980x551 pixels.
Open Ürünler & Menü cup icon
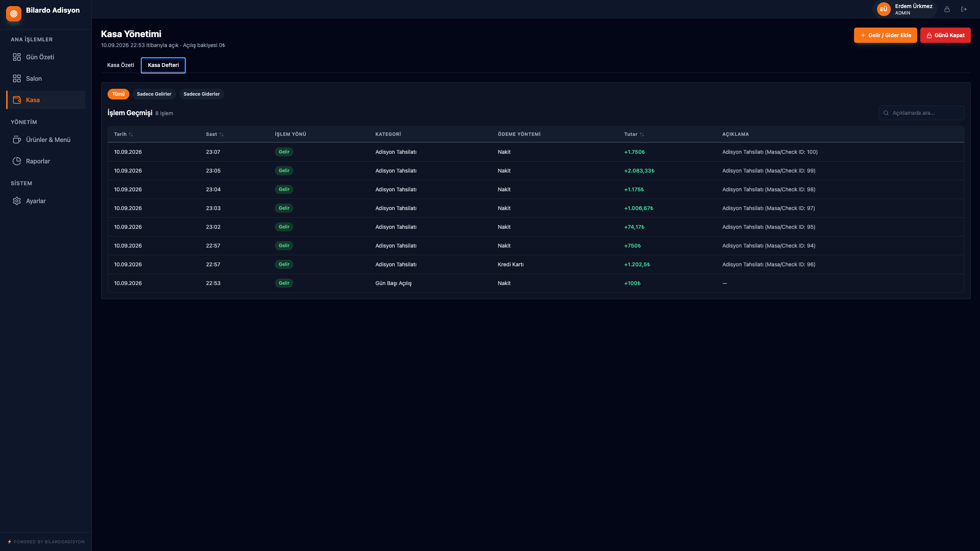click(17, 140)
